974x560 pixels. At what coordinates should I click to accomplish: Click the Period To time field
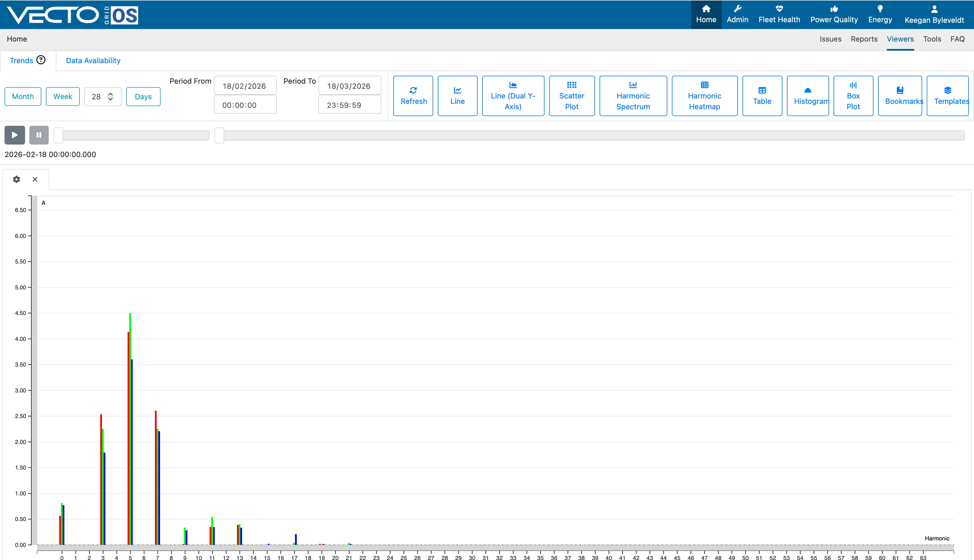pos(350,105)
